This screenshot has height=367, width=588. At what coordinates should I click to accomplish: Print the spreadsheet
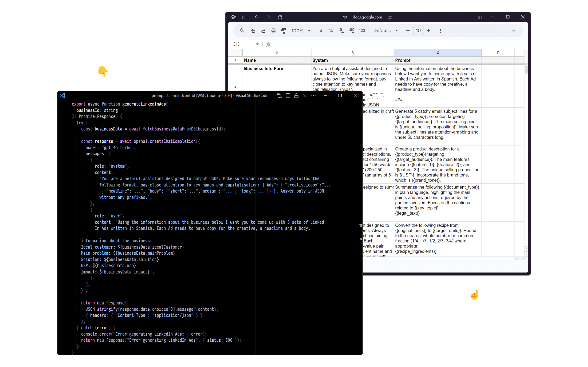pos(274,31)
